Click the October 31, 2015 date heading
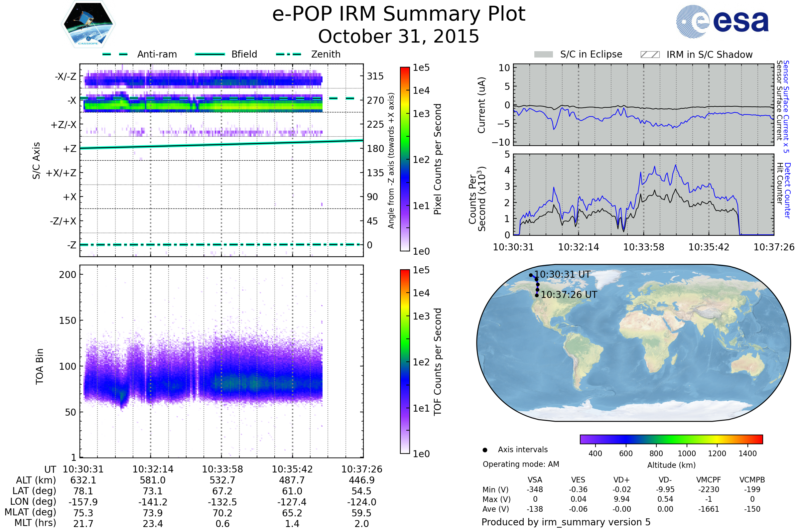 (x=399, y=36)
